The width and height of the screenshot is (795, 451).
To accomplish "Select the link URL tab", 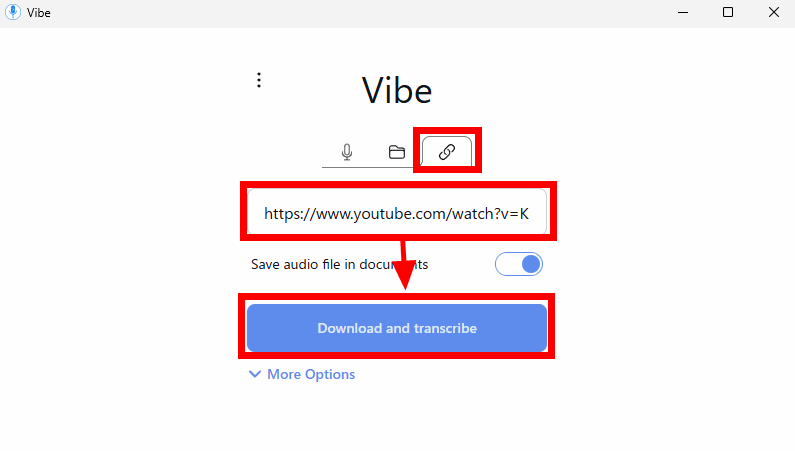I will [x=447, y=152].
